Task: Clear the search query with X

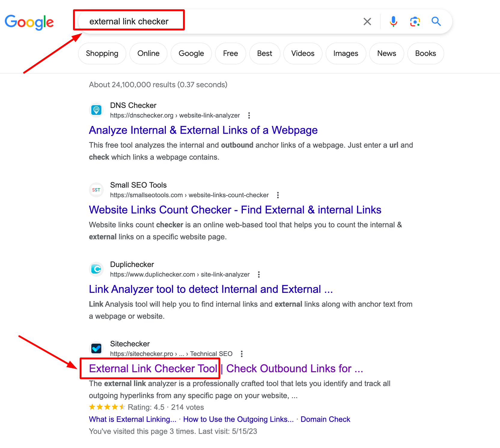Action: coord(367,21)
